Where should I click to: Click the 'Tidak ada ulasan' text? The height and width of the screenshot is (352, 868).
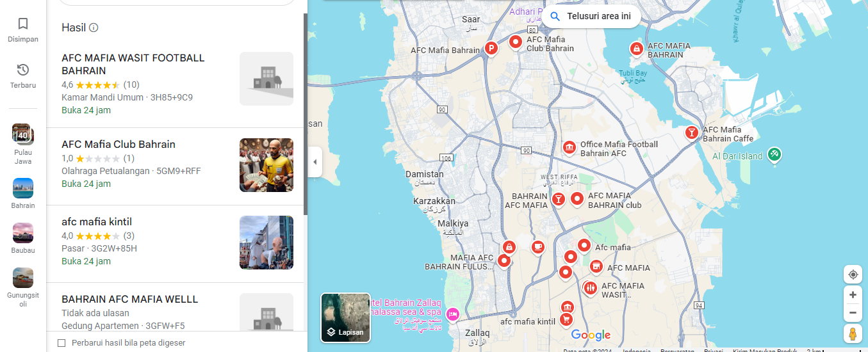(95, 313)
